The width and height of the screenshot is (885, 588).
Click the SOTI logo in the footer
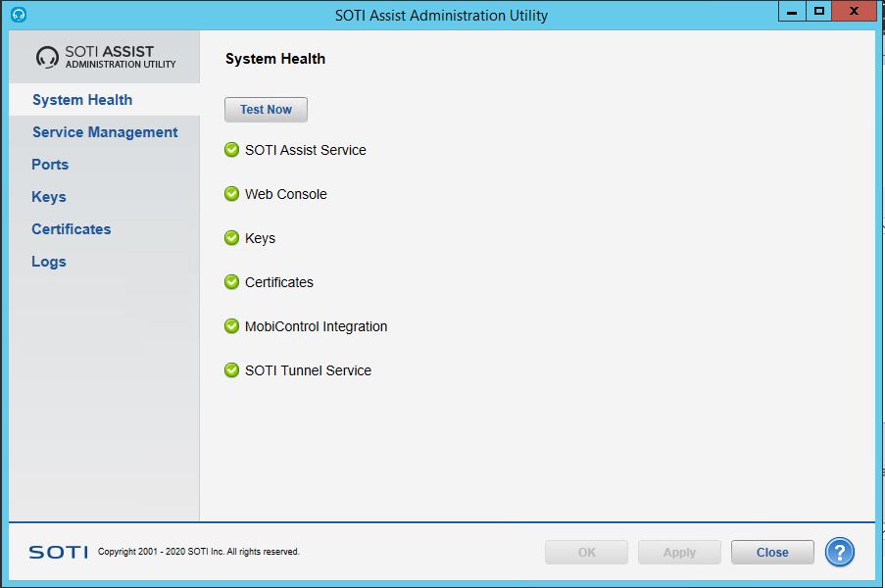click(58, 552)
